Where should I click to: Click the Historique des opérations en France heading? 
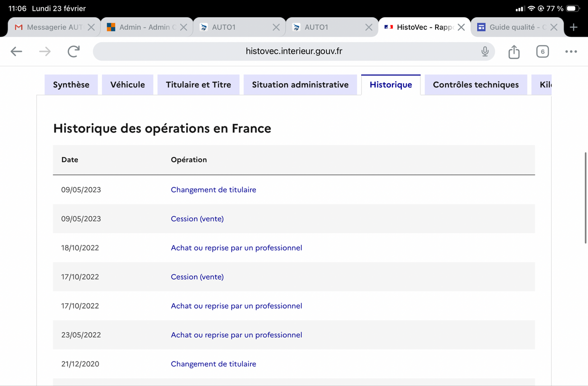[162, 129]
